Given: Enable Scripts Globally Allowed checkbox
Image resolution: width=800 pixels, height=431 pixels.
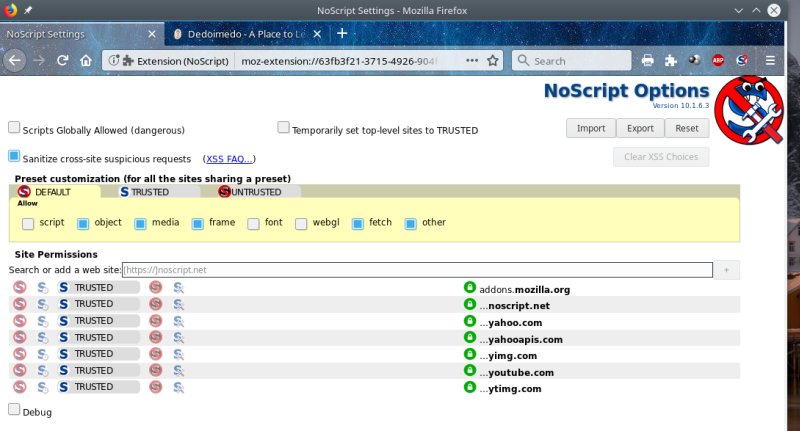Looking at the screenshot, I should click(14, 128).
